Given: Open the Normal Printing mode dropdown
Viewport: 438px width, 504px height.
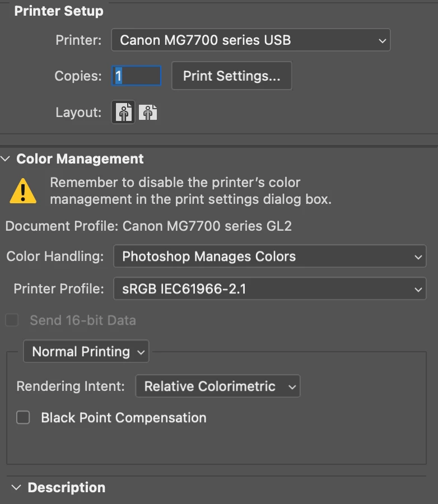Looking at the screenshot, I should (x=86, y=351).
